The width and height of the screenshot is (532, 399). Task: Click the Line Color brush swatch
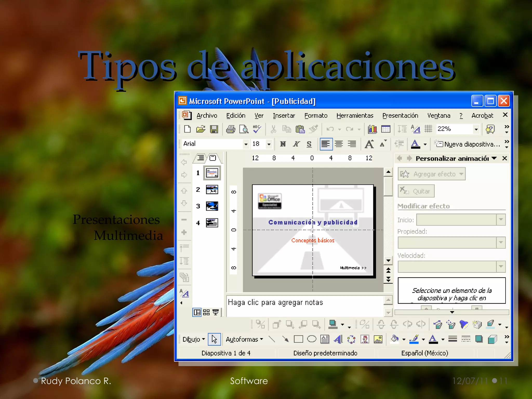point(414,339)
